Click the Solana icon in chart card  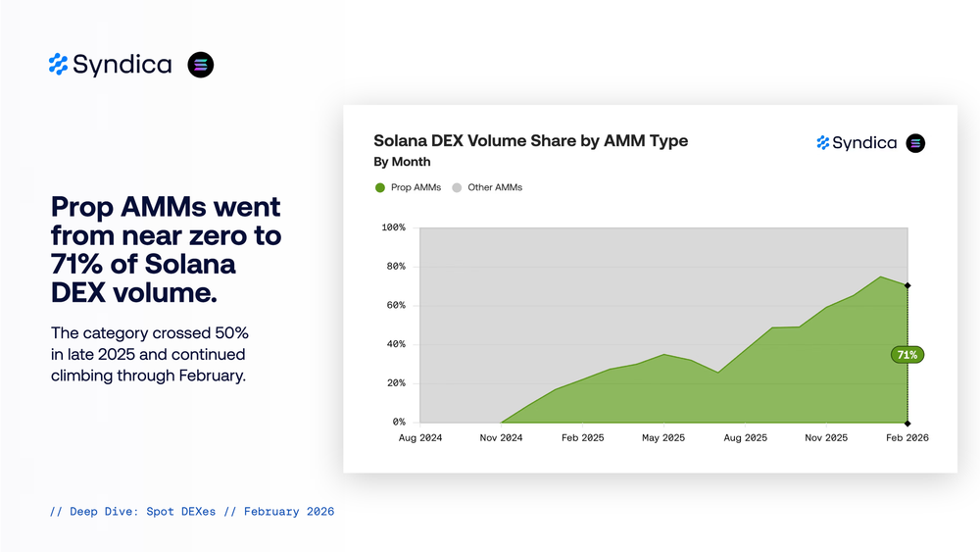tap(915, 143)
